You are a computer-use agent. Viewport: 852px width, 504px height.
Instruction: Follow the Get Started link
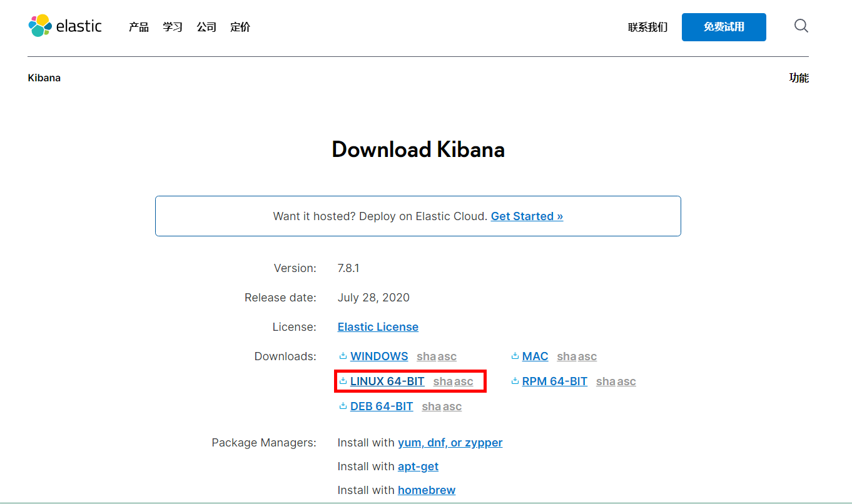[527, 216]
